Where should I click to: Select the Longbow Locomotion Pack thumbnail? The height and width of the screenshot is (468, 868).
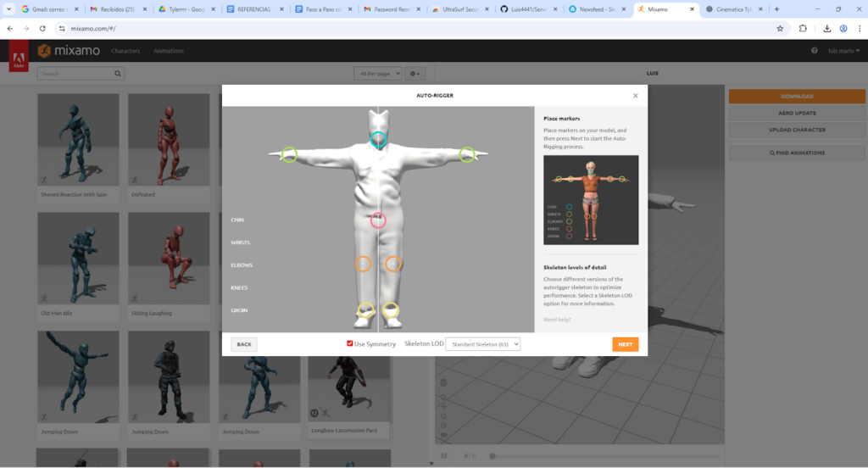tap(350, 391)
